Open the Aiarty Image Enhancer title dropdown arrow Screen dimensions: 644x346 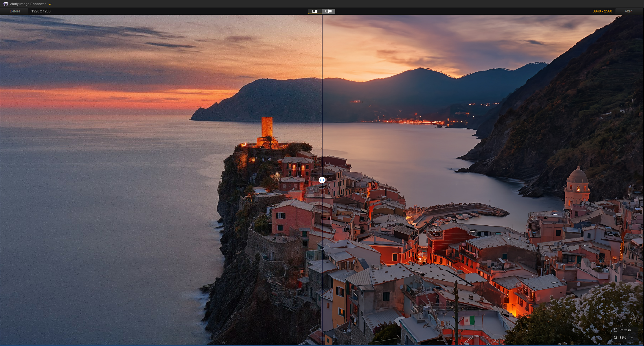point(50,4)
